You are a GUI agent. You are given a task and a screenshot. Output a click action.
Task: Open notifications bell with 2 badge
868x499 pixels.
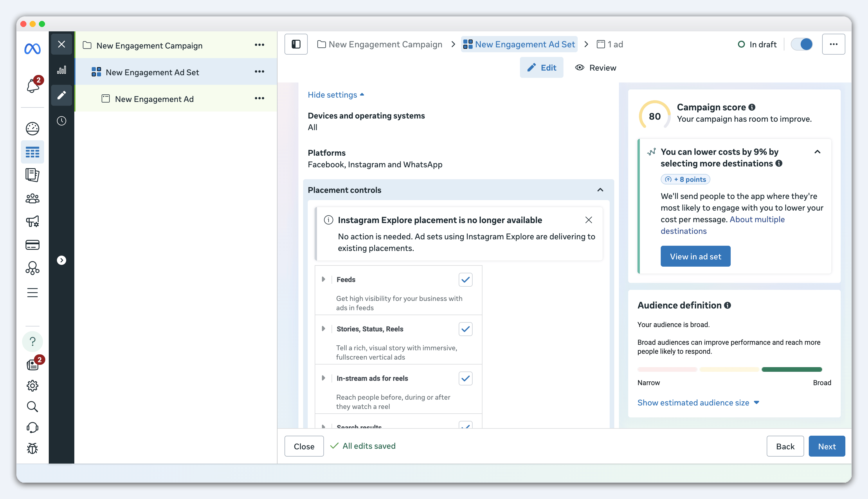point(33,85)
